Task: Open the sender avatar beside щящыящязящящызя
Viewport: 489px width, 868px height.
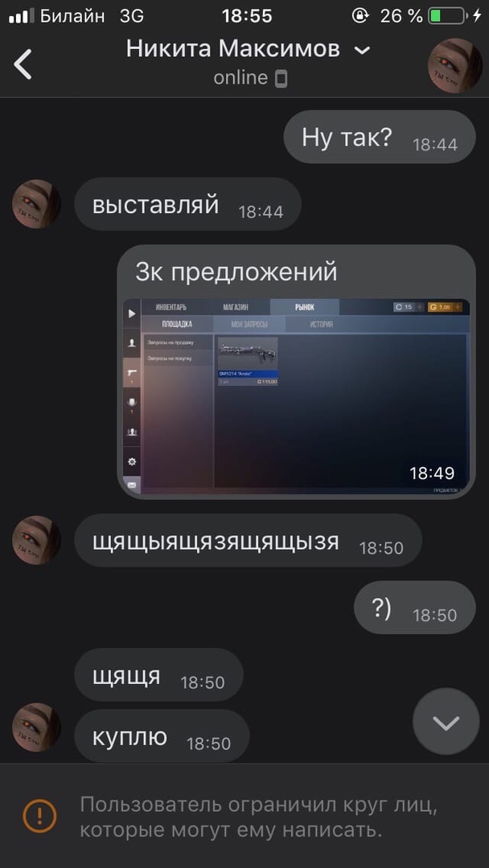Action: [x=36, y=540]
